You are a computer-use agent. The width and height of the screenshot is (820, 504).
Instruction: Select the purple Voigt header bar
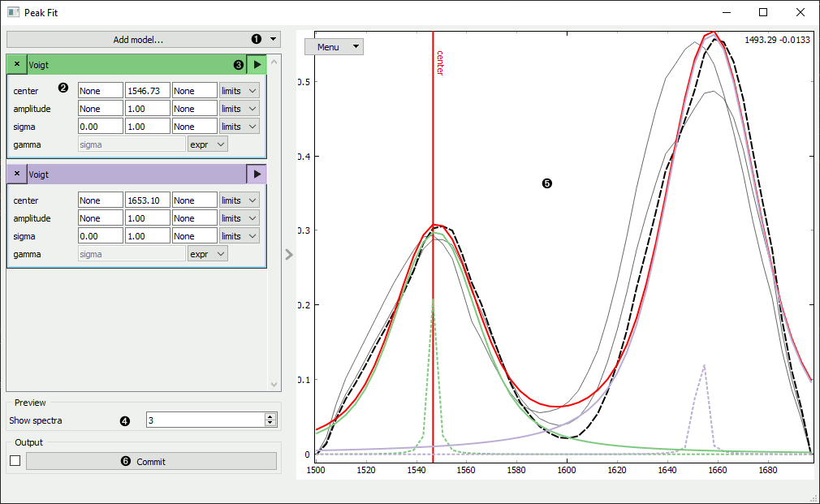pos(136,174)
